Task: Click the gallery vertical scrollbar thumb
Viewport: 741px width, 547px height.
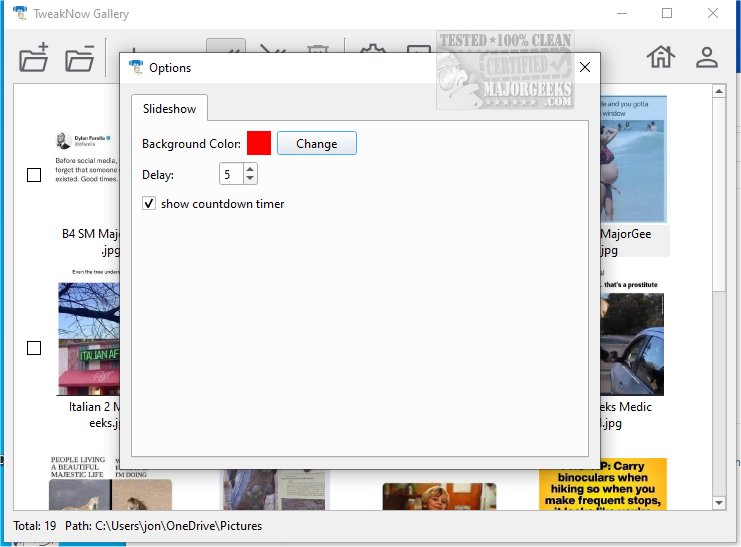Action: [719, 195]
